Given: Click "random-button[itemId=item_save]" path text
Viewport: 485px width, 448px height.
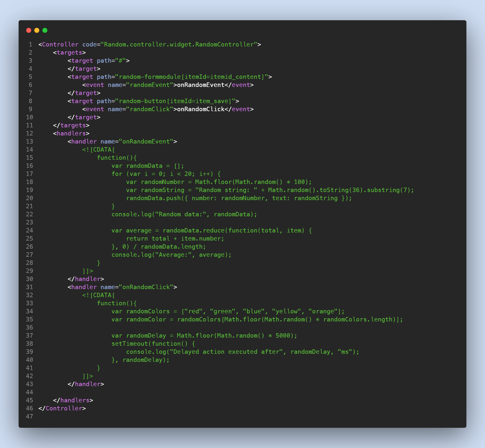Looking at the screenshot, I should pyautogui.click(x=175, y=101).
